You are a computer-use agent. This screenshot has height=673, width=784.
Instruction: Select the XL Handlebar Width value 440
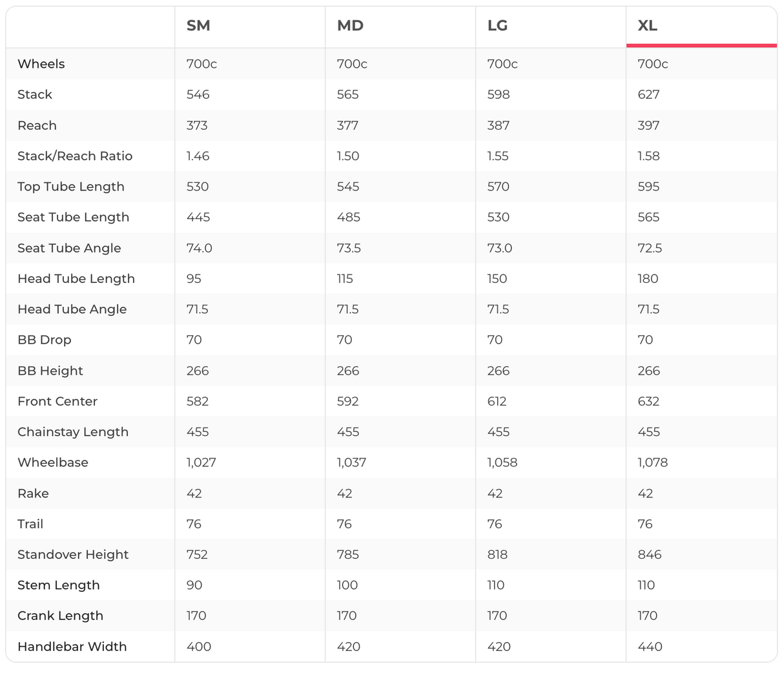click(x=650, y=647)
